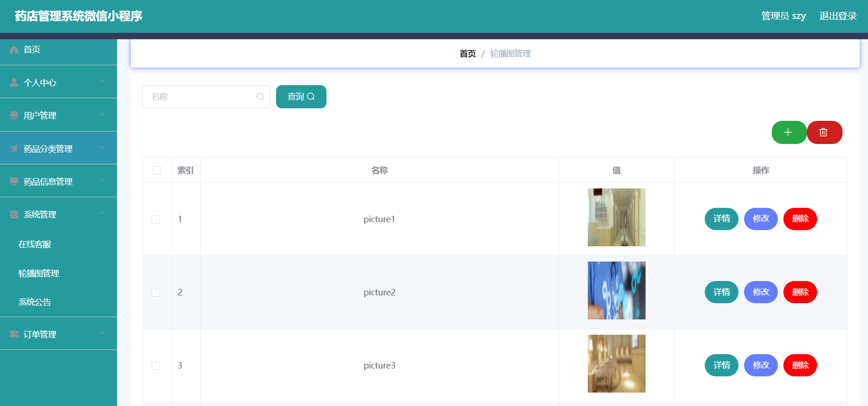Viewport: 868px width, 406px height.
Task: Click the paper plane icon for 药品分类管理
Action: pos(14,149)
